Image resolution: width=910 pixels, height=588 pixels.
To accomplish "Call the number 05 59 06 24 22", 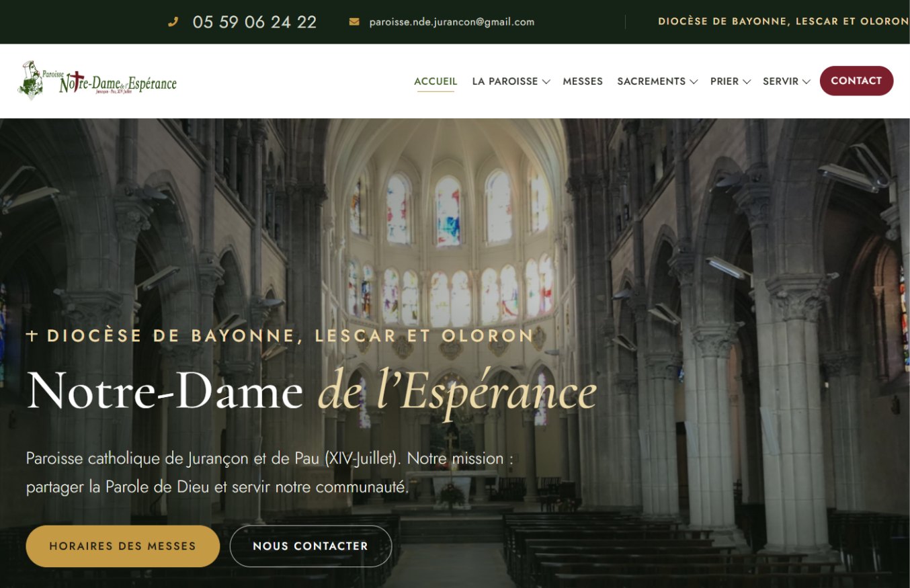I will pos(255,22).
